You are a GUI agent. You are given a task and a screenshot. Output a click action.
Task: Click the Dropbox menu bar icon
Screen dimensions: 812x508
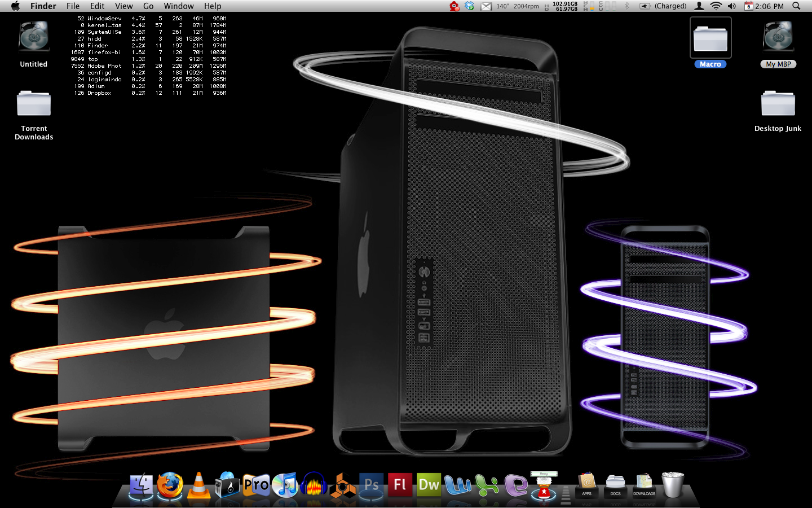(x=469, y=6)
